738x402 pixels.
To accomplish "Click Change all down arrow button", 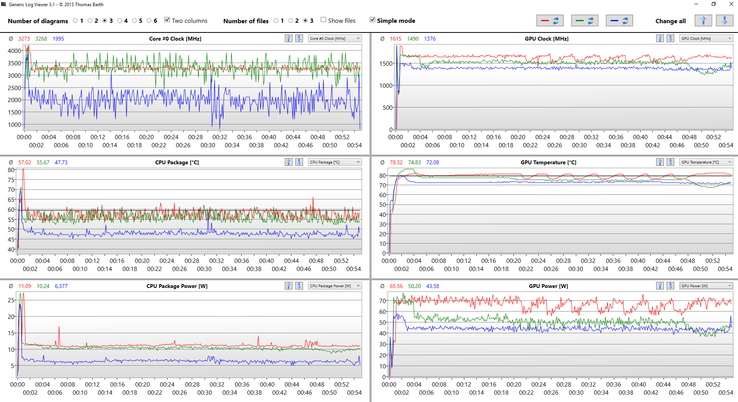I will [724, 21].
